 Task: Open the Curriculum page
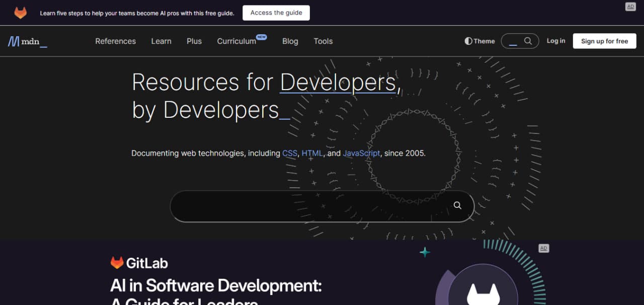click(x=236, y=41)
